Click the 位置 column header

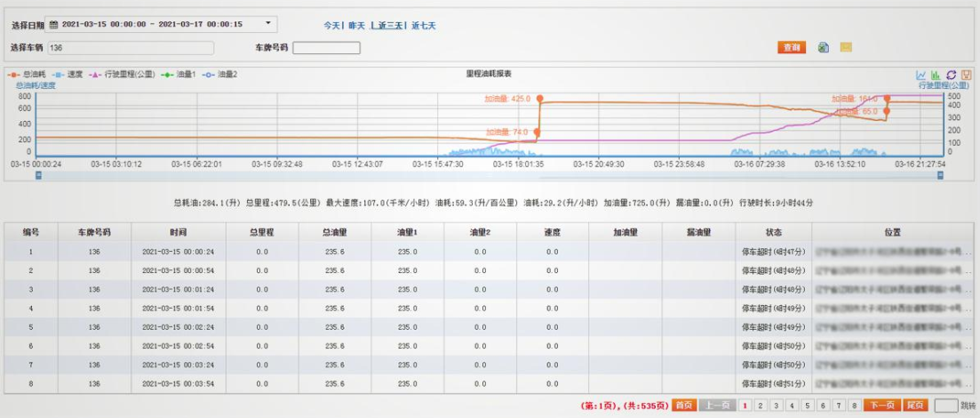pos(893,232)
